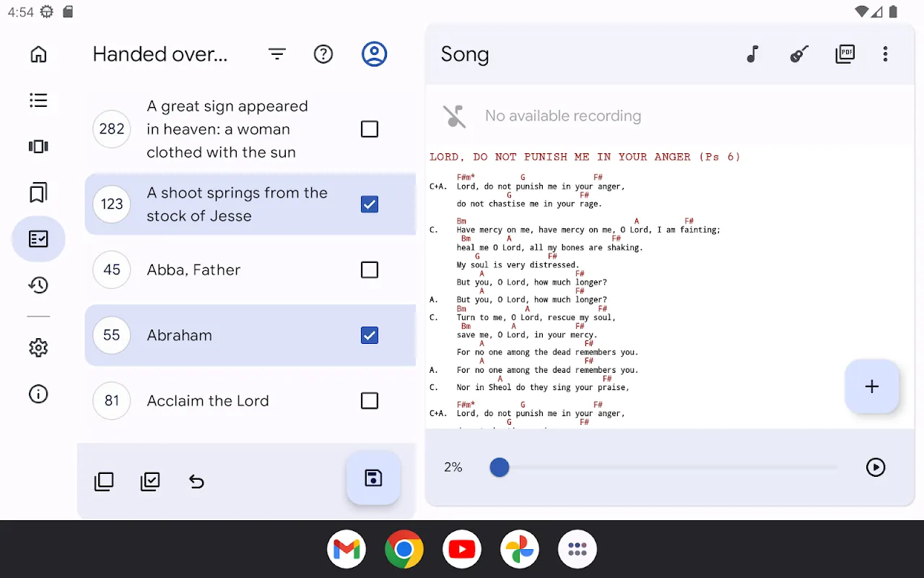Open Gmail from the taskbar

346,549
